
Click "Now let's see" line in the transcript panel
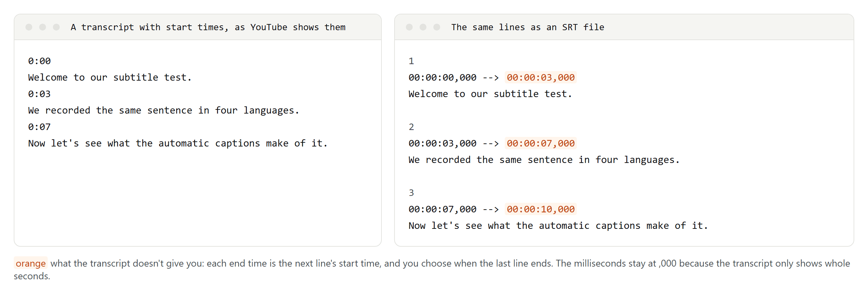(178, 143)
